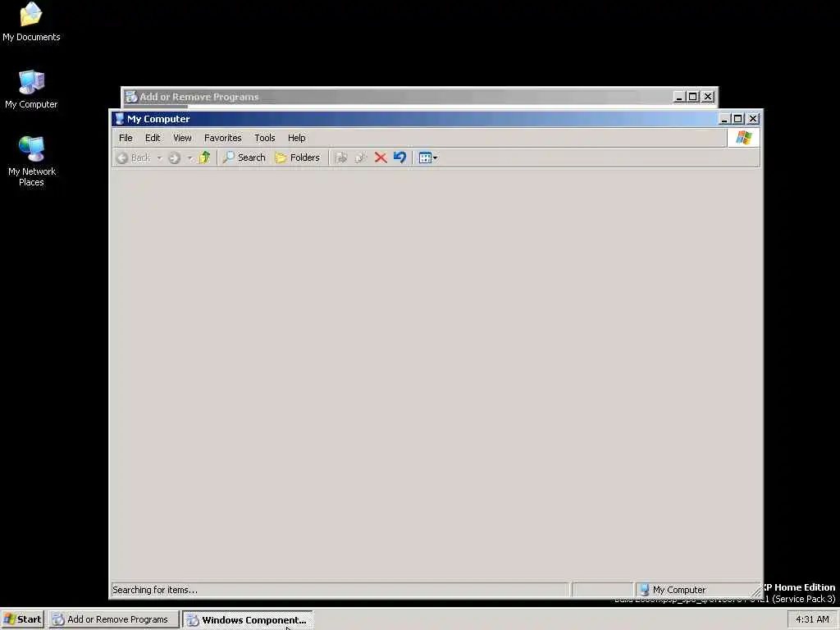This screenshot has height=630, width=840.
Task: Click the 4:31 AM taskbar clock
Action: click(812, 619)
